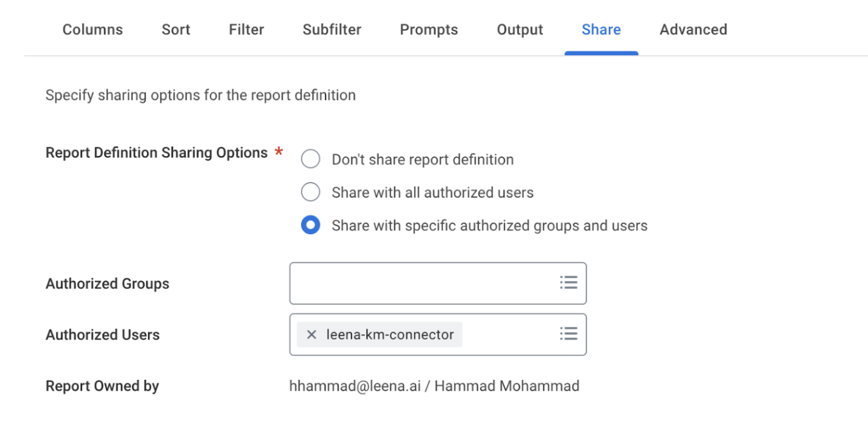868x447 pixels.
Task: Open the Authorized Groups prompt list icon
Action: (568, 283)
